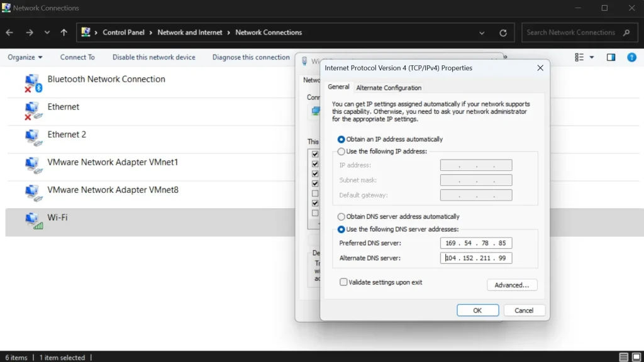Go up one folder level
Viewport: 644px width, 362px height.
64,33
